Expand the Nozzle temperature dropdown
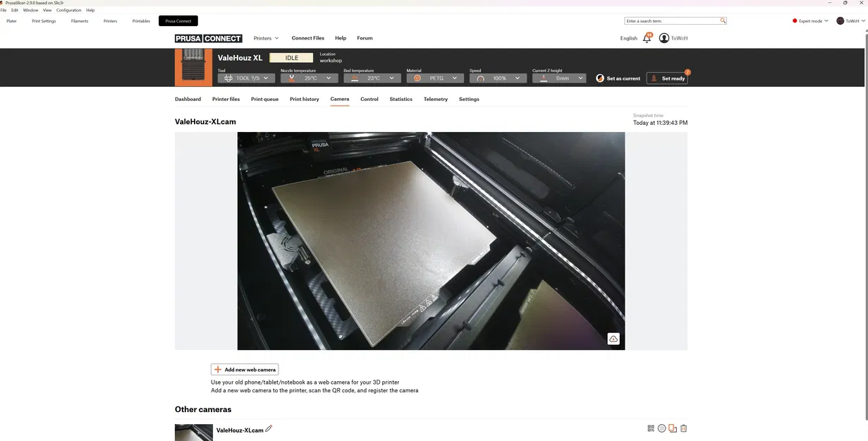This screenshot has height=441, width=868. click(x=310, y=78)
